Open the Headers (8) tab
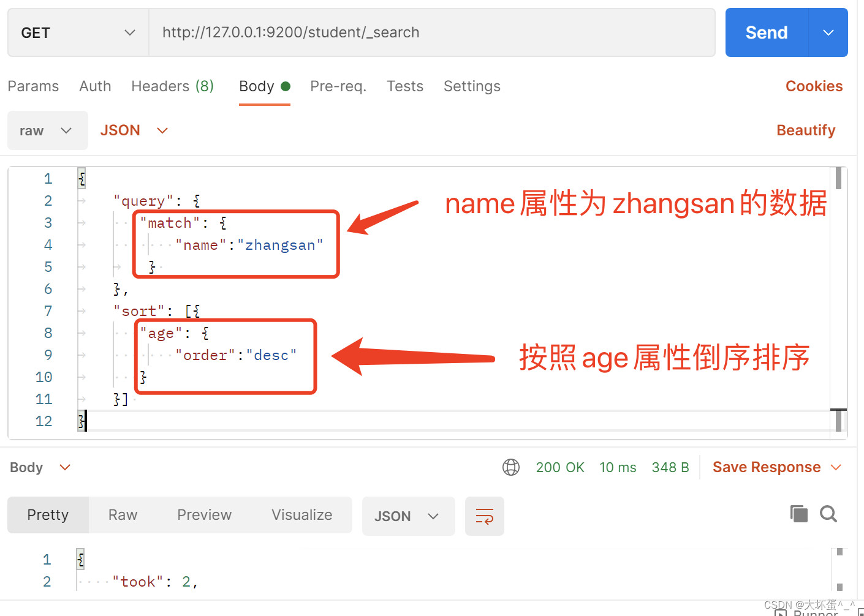 (173, 86)
